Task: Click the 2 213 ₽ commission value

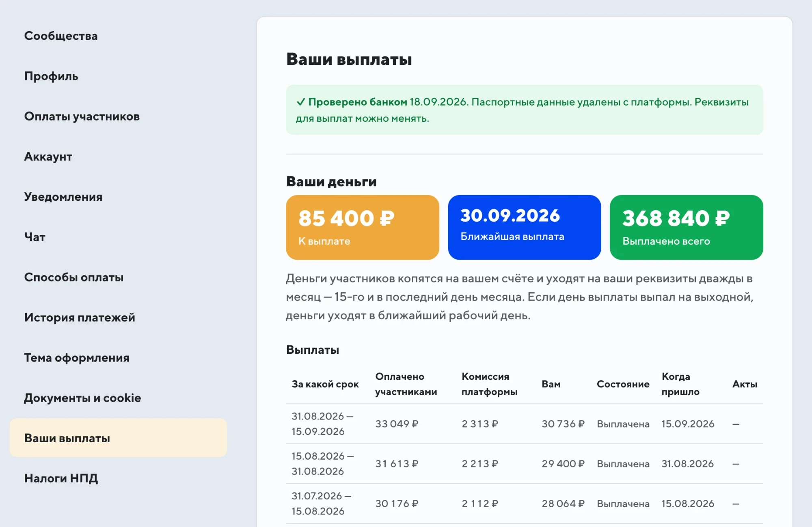Action: click(x=479, y=463)
